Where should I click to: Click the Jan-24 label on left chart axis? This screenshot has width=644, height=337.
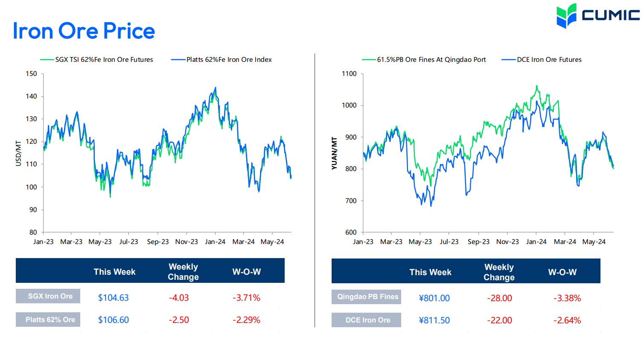click(215, 241)
